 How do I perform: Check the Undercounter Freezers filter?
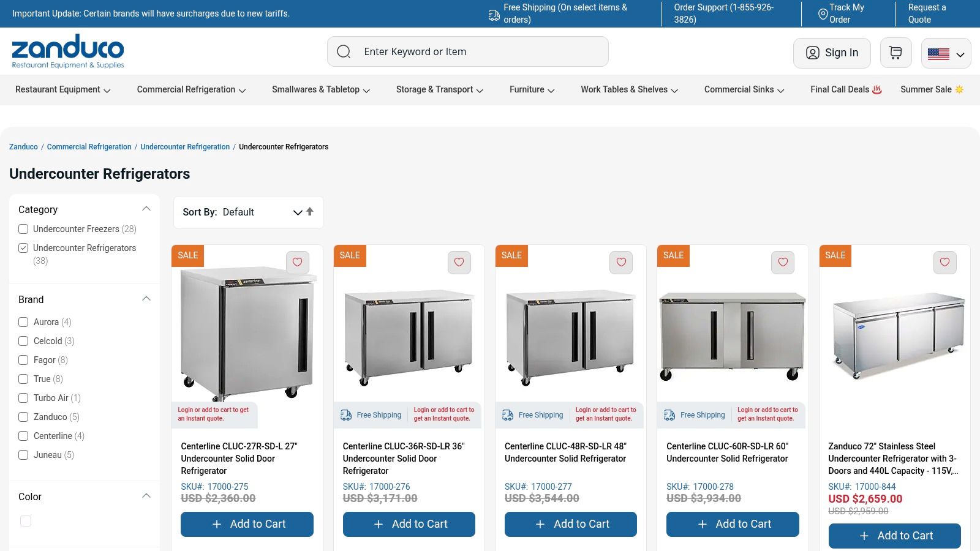(23, 229)
